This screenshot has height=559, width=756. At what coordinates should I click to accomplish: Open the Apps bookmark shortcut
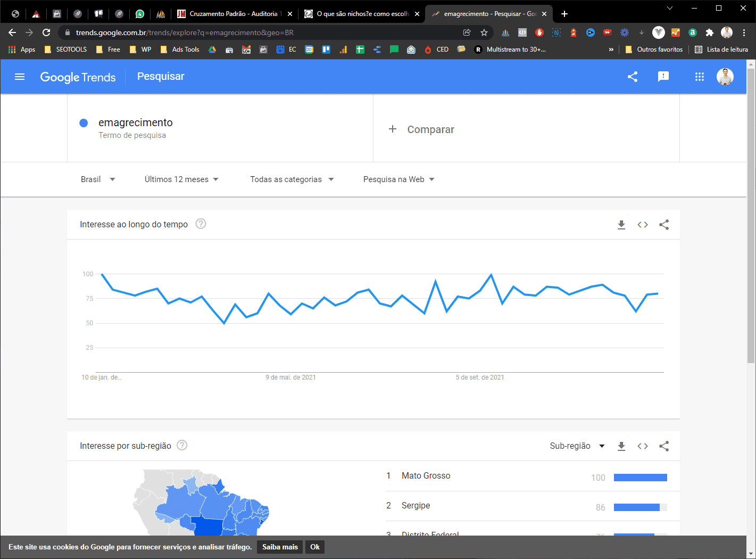coord(22,50)
